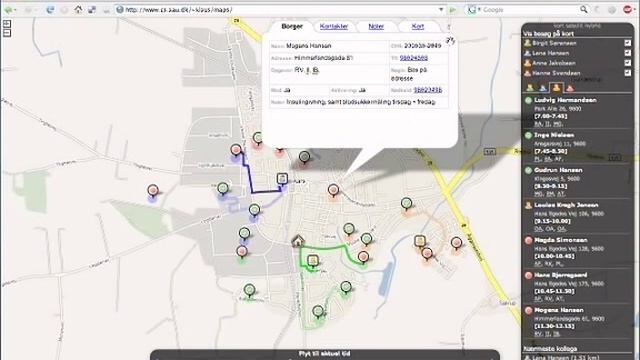Switch to the Borger tab

tap(292, 26)
